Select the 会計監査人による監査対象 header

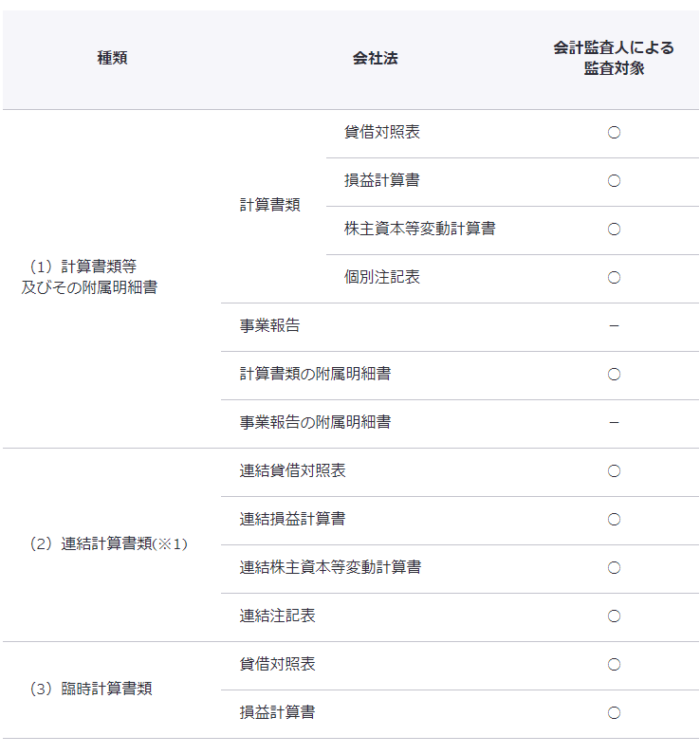coord(614,59)
